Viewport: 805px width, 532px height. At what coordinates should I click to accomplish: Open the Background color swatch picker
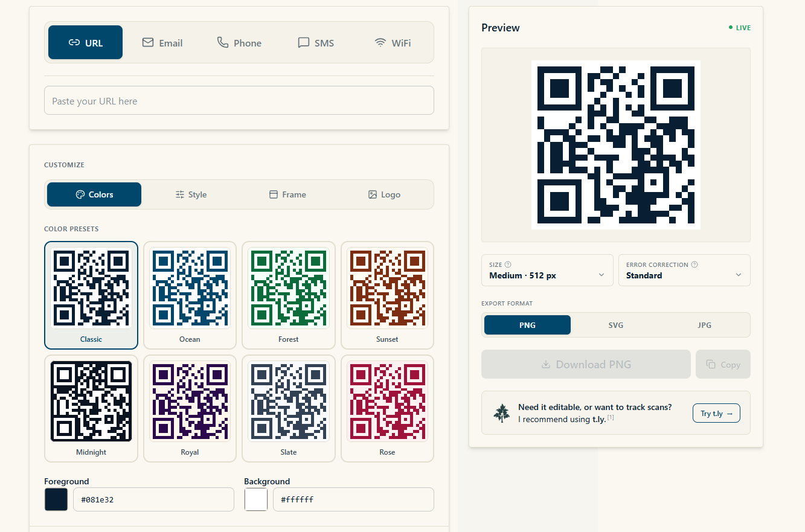click(x=256, y=499)
